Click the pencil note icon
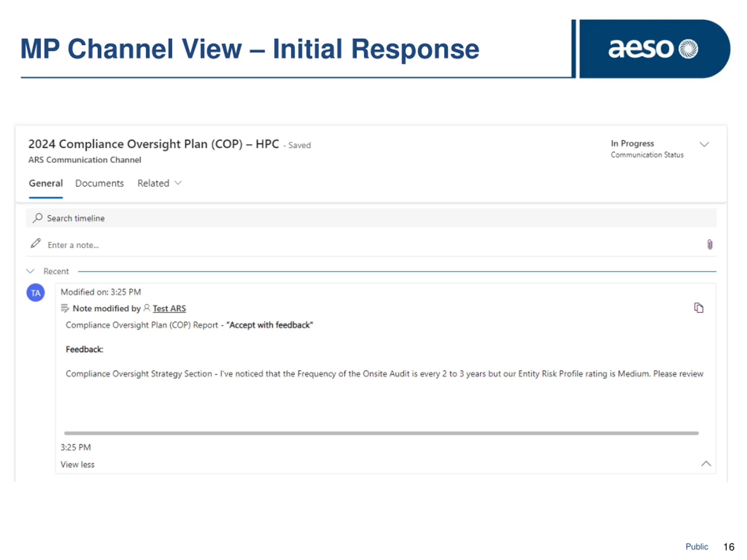This screenshot has width=747, height=560. [36, 243]
